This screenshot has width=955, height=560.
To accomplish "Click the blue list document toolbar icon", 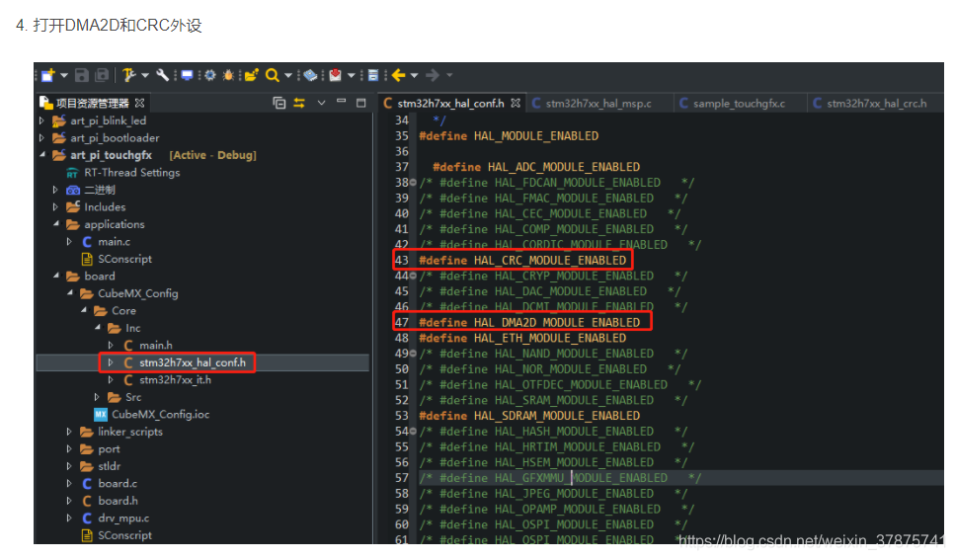I will point(373,75).
